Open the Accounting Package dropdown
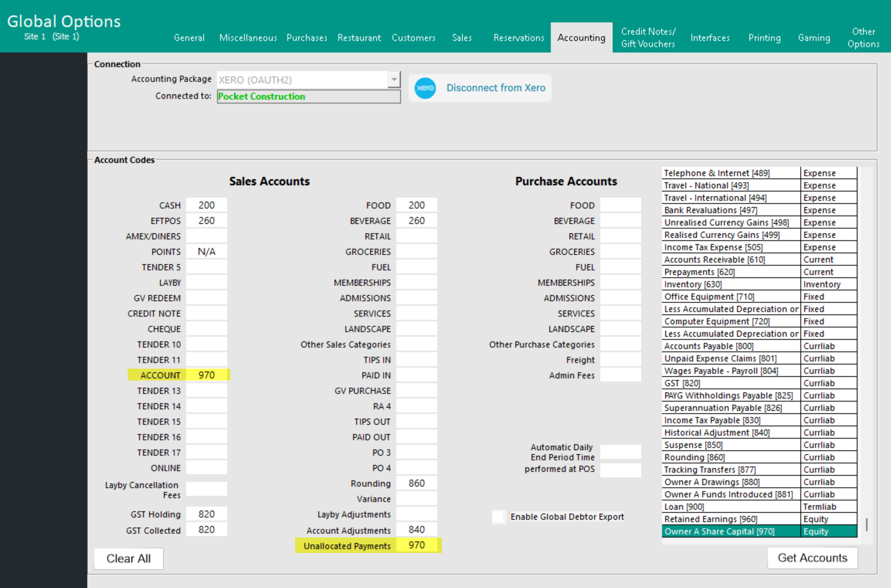Image resolution: width=891 pixels, height=588 pixels. 393,80
